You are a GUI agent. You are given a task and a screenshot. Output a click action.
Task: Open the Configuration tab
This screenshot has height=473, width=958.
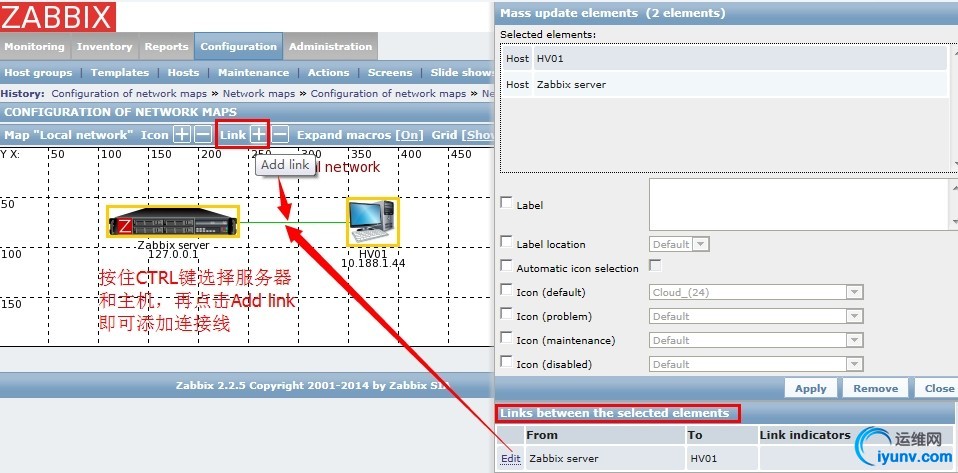(x=238, y=46)
